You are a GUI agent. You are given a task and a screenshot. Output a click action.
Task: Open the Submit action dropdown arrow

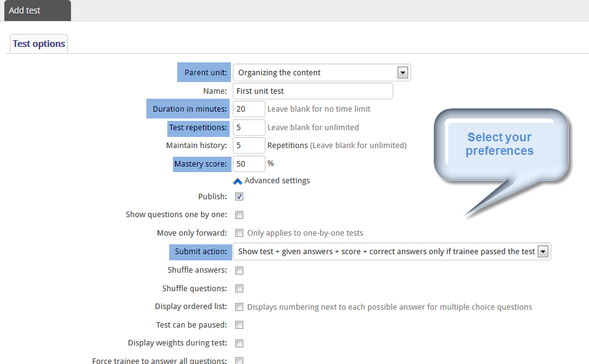(x=543, y=252)
